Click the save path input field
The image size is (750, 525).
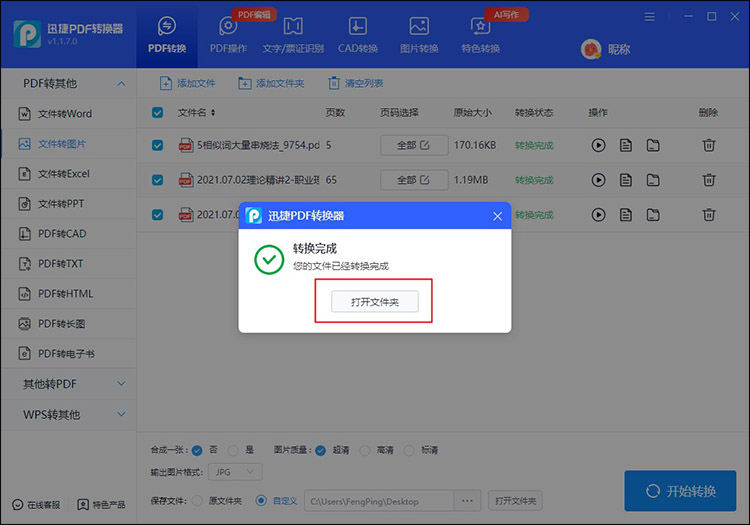379,501
